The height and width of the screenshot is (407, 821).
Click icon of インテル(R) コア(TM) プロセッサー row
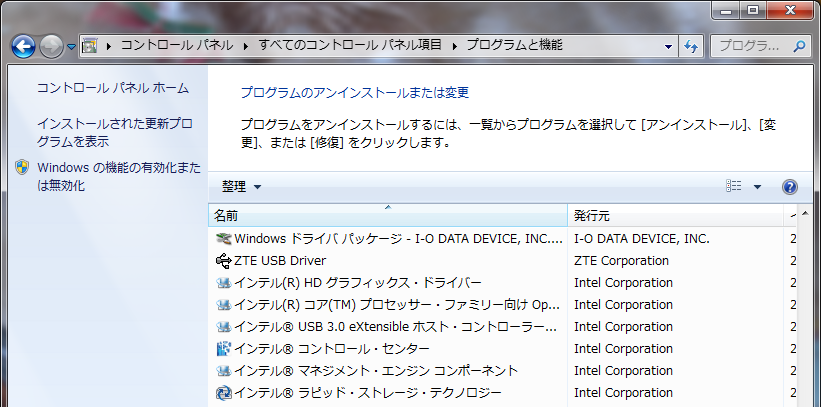tap(223, 305)
